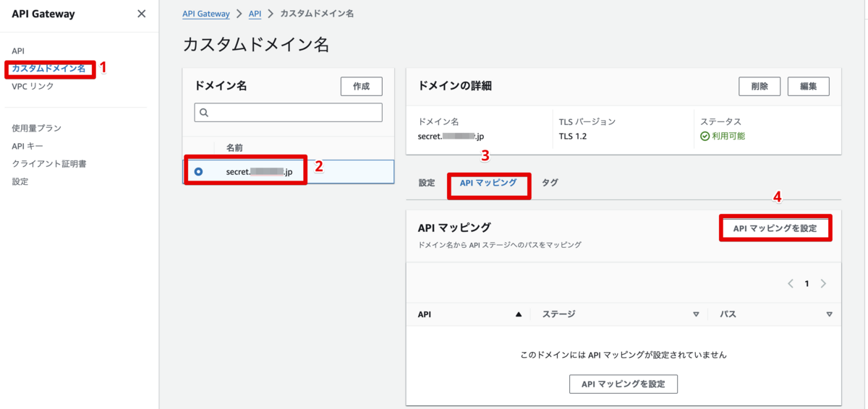Select the secret domain radio button
The height and width of the screenshot is (409, 868).
(199, 172)
